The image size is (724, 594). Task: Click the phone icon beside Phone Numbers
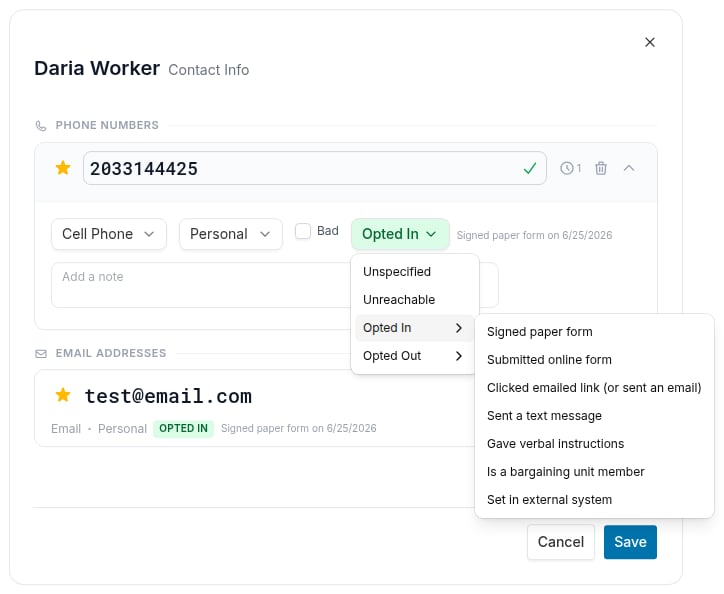41,126
